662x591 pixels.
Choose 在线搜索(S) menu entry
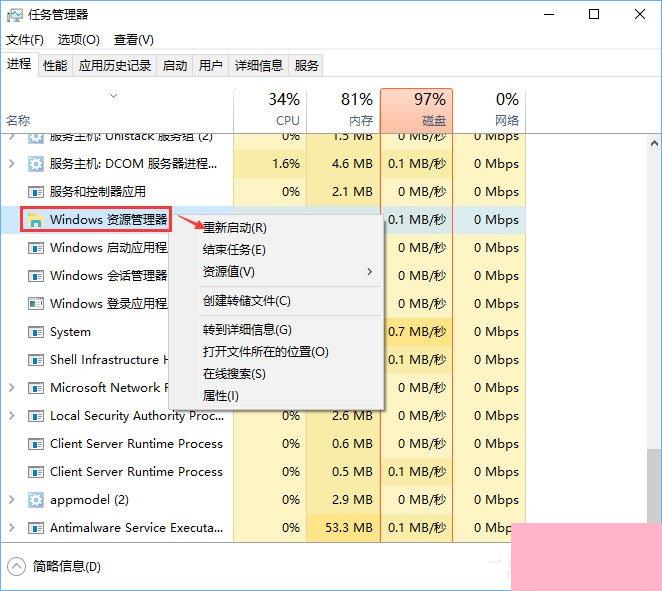coord(277,374)
